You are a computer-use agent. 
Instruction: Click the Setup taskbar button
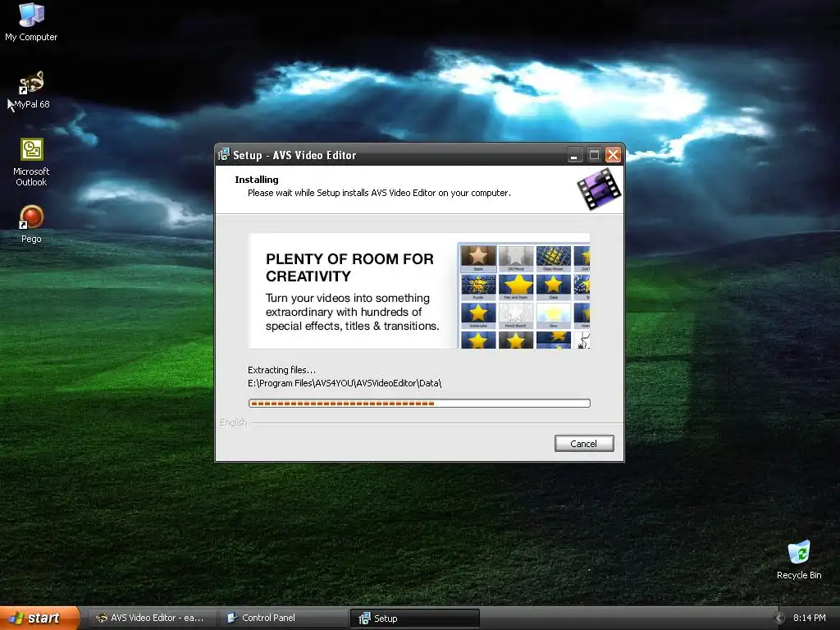(414, 619)
